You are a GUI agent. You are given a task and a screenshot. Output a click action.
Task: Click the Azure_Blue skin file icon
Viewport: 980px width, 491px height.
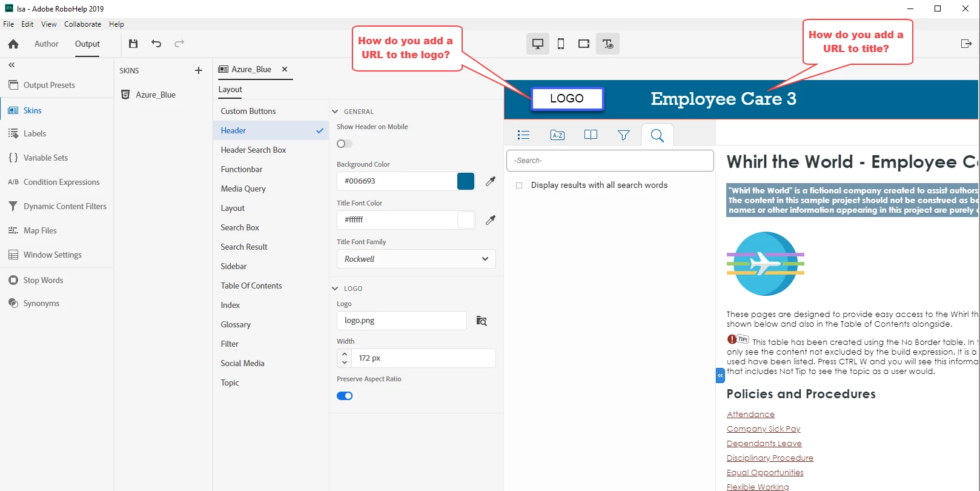[126, 95]
